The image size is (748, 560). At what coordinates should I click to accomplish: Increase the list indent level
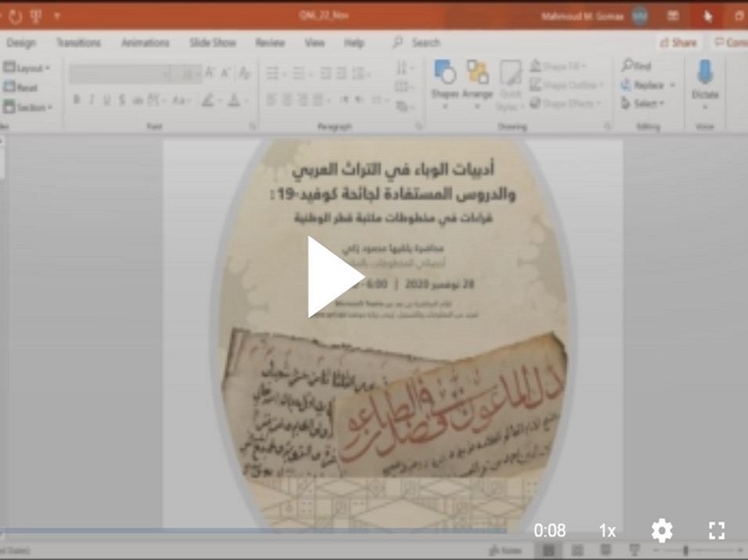(341, 73)
